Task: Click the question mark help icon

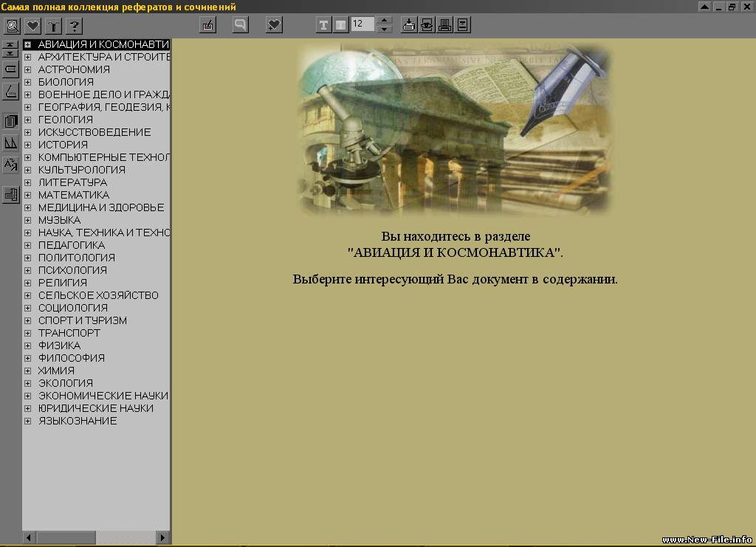Action: pyautogui.click(x=73, y=26)
